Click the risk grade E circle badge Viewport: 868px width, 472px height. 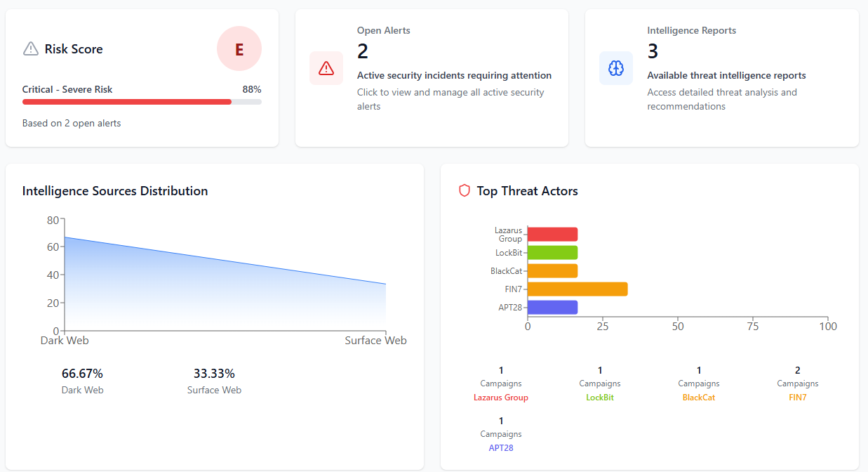pyautogui.click(x=239, y=49)
